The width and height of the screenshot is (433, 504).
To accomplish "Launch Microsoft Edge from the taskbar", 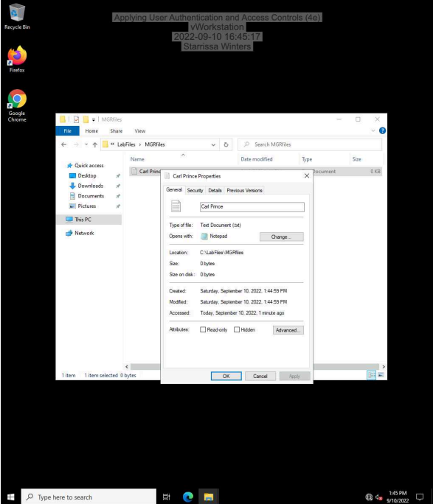I will click(188, 497).
